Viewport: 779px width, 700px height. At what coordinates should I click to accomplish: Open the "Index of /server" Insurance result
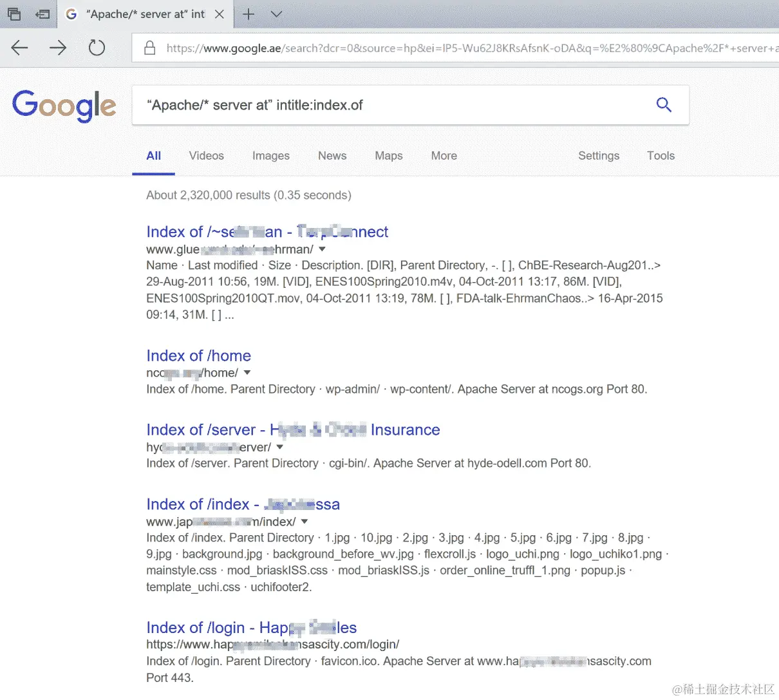click(293, 430)
